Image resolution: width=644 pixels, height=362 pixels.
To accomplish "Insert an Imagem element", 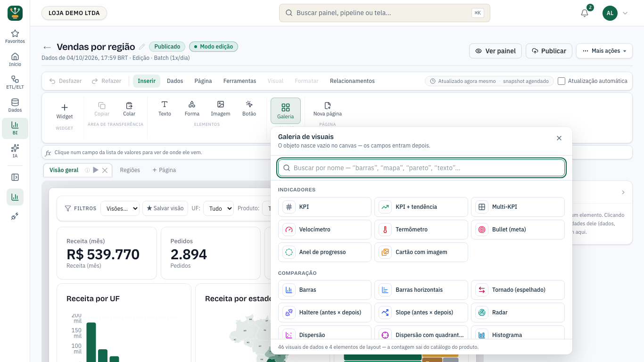I will tap(221, 109).
